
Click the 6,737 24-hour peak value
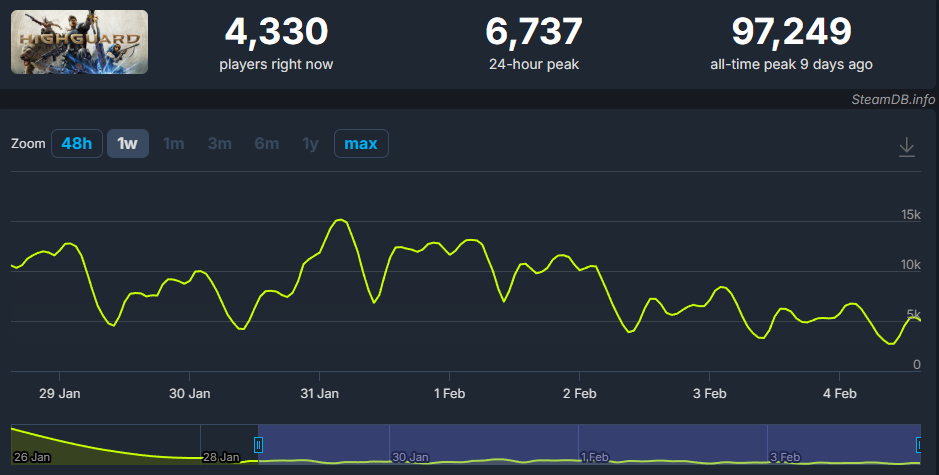click(x=534, y=31)
